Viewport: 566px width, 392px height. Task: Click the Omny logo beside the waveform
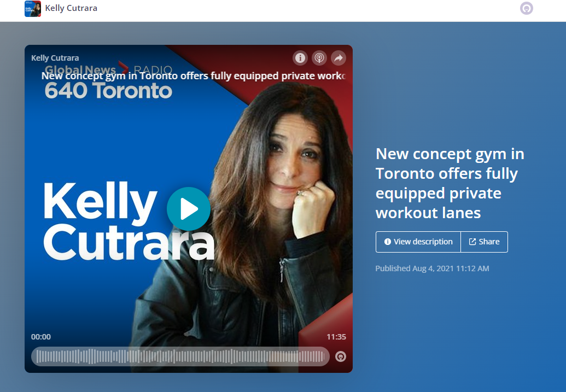click(341, 356)
